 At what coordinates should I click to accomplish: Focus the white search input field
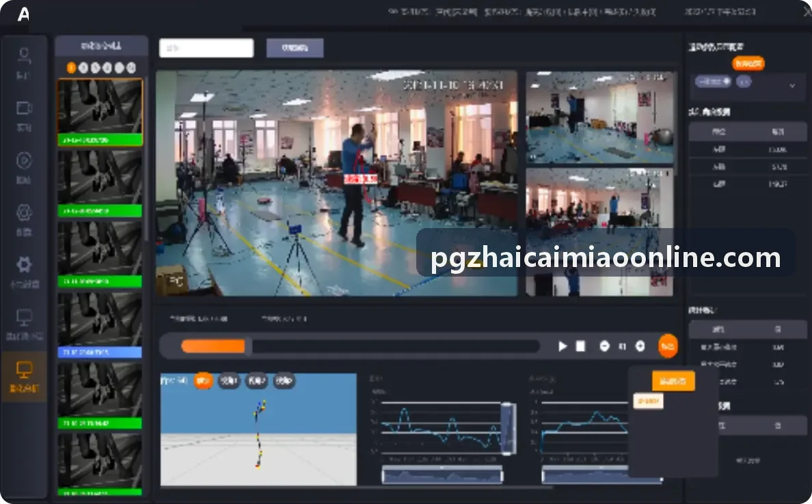tap(206, 48)
